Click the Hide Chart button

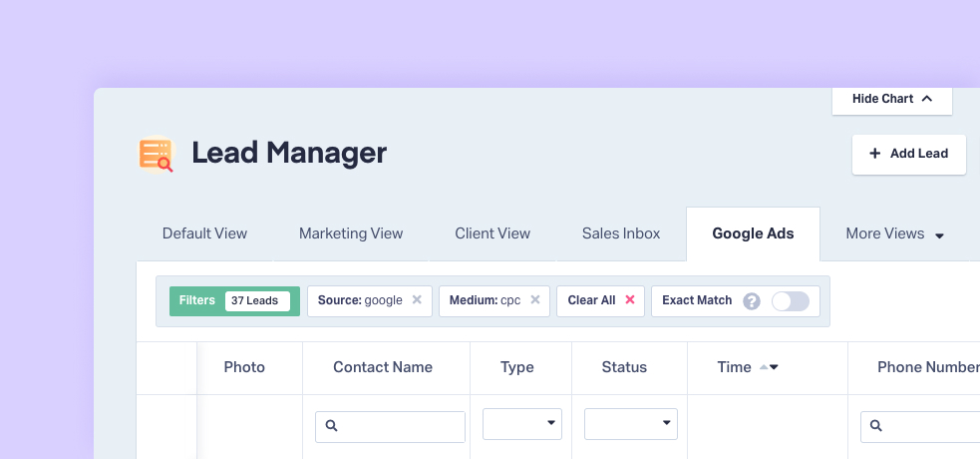(892, 100)
